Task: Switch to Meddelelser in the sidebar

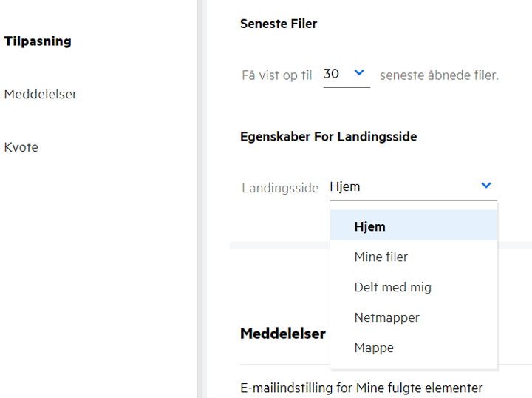Action: (x=41, y=94)
